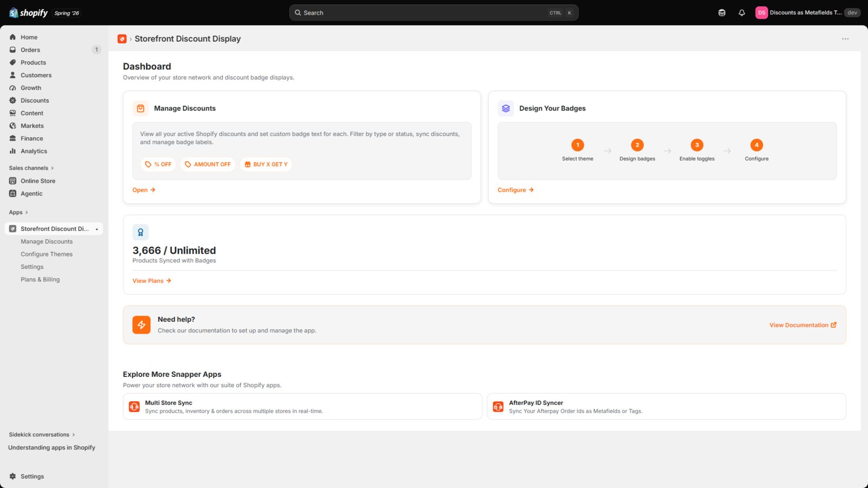The width and height of the screenshot is (868, 488).
Task: Click the Dashboard heading
Action: (x=147, y=66)
